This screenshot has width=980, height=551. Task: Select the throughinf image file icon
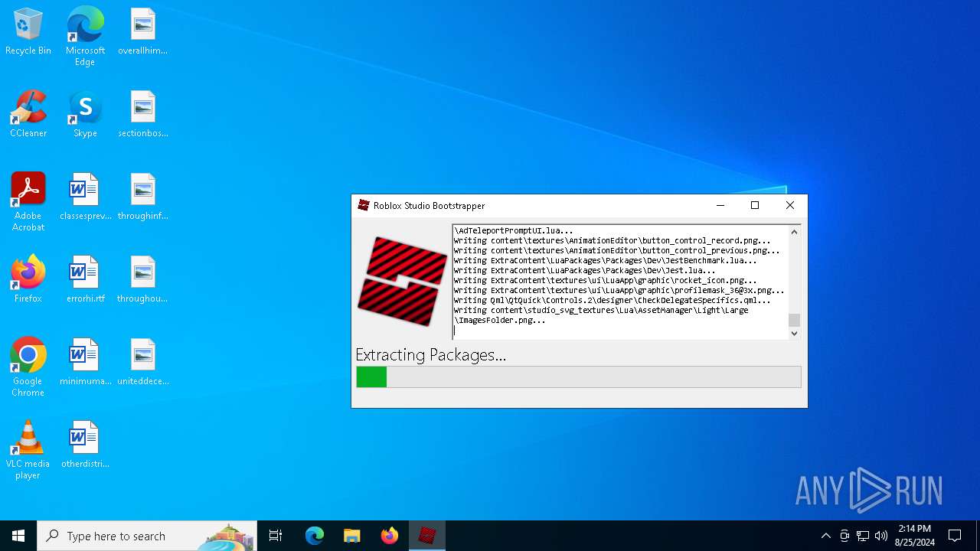[142, 197]
